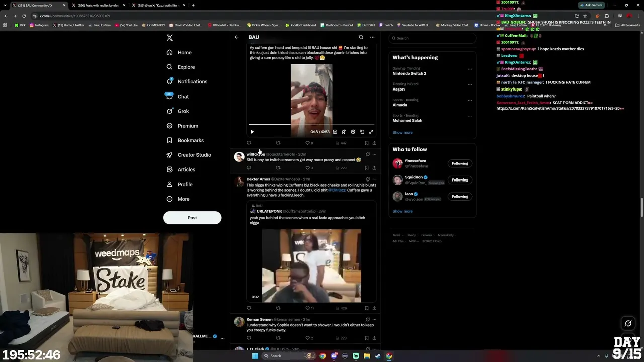This screenshot has width=644, height=362.
Task: Share the post with 447 views
Action: pos(374,143)
